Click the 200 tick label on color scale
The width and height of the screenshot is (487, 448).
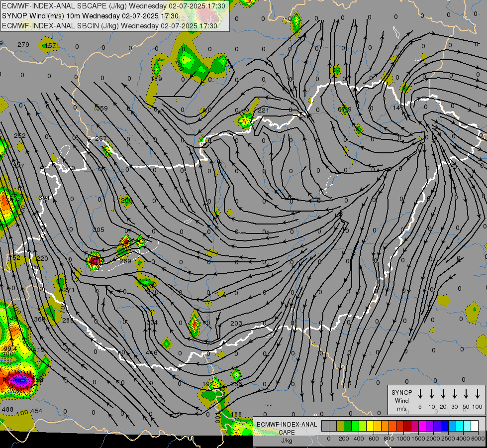coord(344,439)
